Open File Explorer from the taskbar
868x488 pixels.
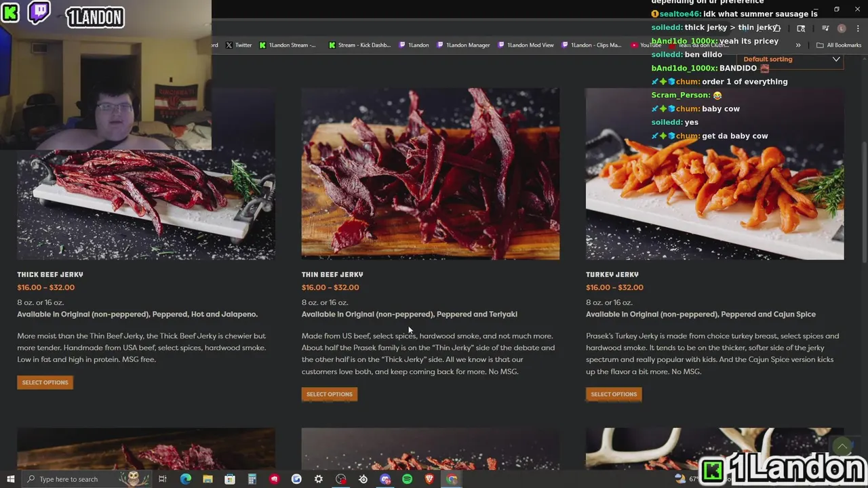pyautogui.click(x=208, y=479)
